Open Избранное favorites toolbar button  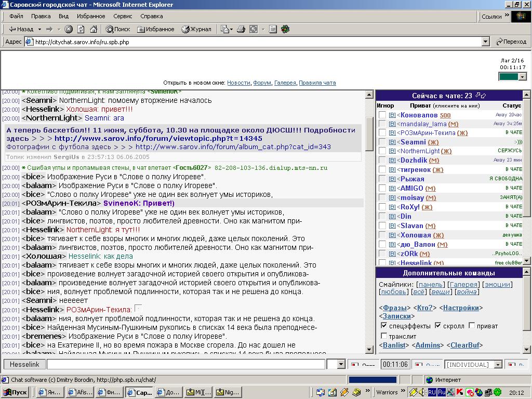(x=156, y=30)
